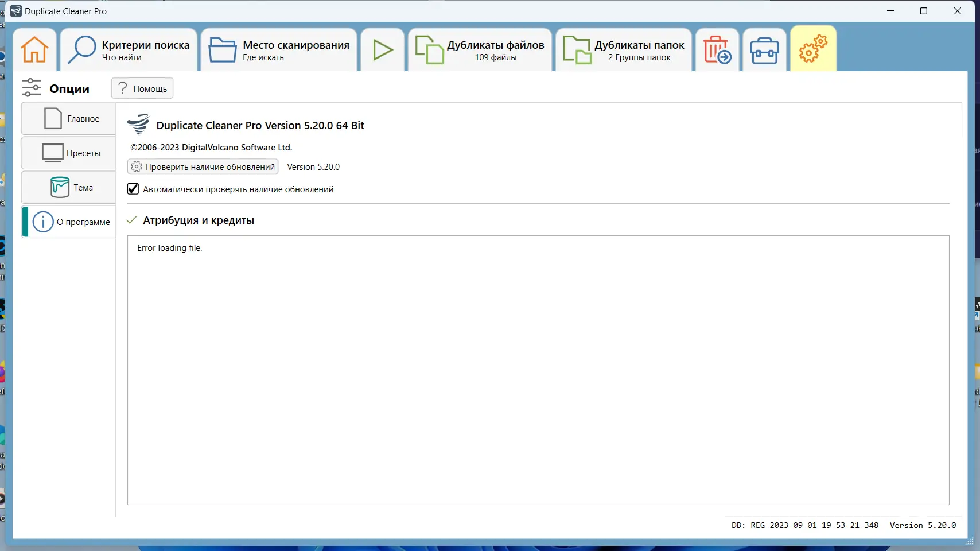980x551 pixels.
Task: Open the Главное options section
Action: click(x=68, y=119)
